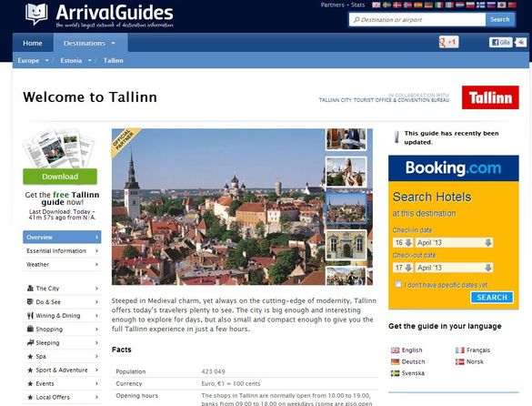Select the German flag in header
This screenshot has height=406, width=532.
coord(428,5)
